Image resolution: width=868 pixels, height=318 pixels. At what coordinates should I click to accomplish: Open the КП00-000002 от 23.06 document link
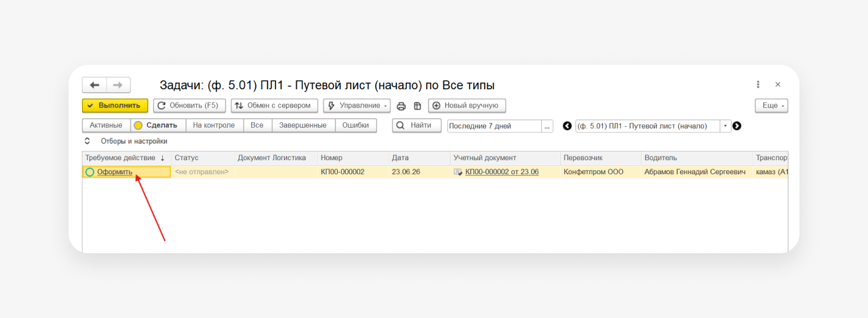[502, 172]
